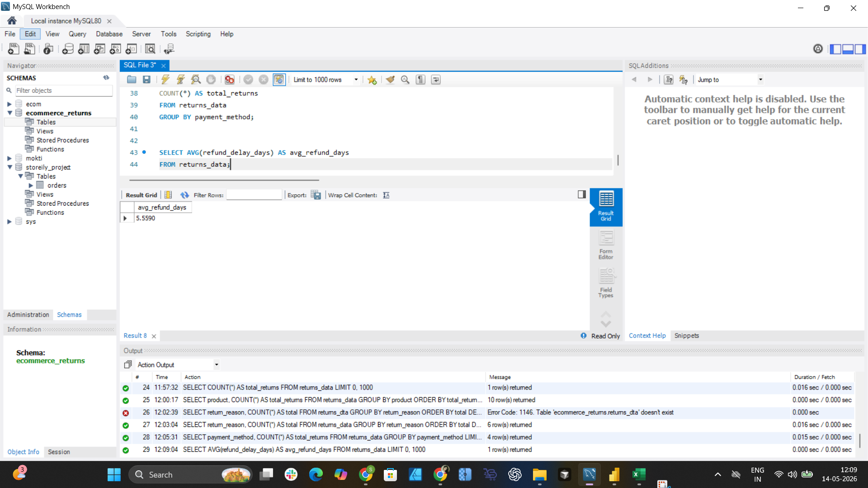Click the Filter Rows input field
868x488 pixels.
click(254, 195)
